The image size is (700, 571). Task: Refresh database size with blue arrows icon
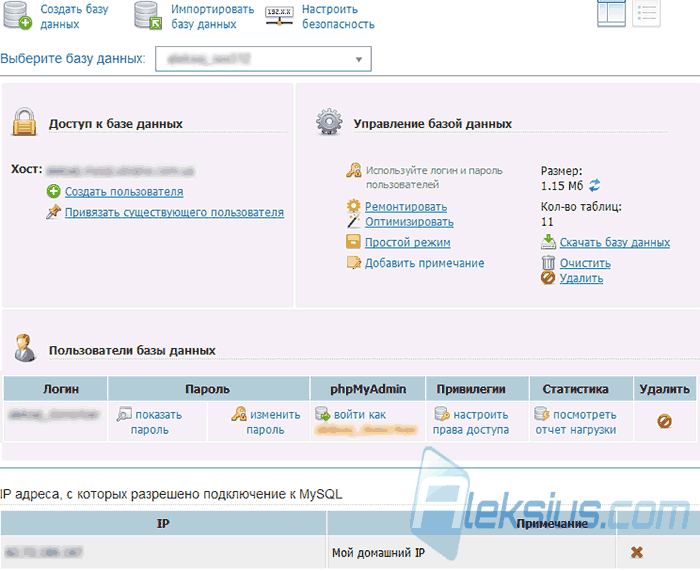click(x=594, y=185)
